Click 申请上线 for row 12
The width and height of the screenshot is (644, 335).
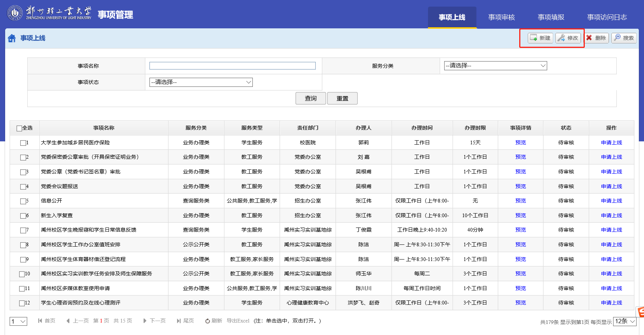(612, 303)
